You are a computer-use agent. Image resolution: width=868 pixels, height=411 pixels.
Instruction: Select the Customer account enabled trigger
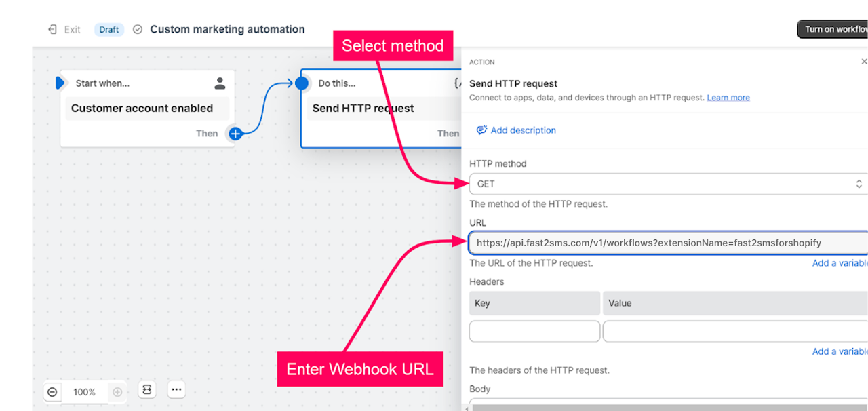[146, 109]
